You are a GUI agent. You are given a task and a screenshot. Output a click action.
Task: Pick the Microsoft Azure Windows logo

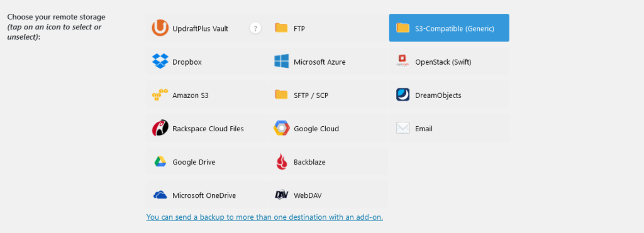(281, 62)
